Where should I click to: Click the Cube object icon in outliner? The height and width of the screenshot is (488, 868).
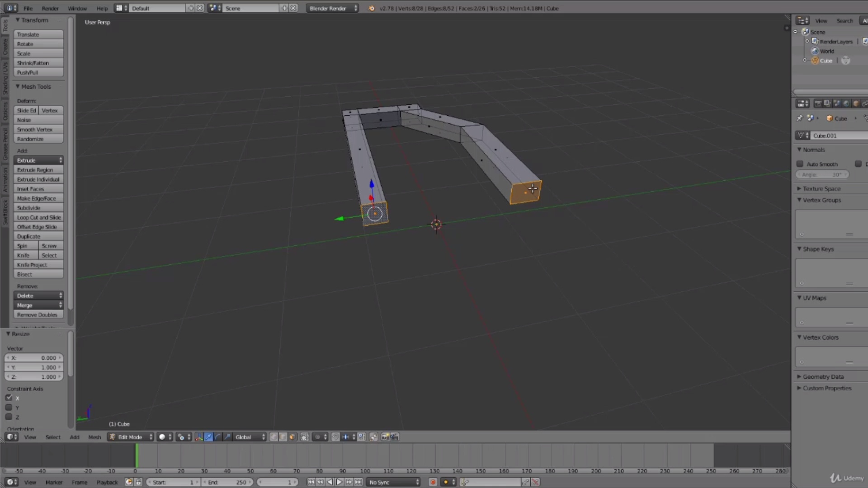pyautogui.click(x=815, y=61)
